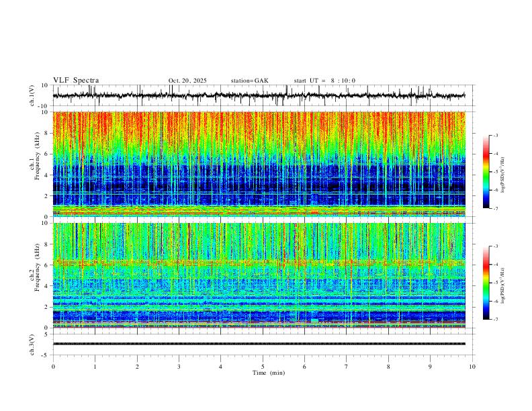Click the "start UT = 8 :10: 0" text
This screenshot has height=411, width=532.
tap(324, 81)
